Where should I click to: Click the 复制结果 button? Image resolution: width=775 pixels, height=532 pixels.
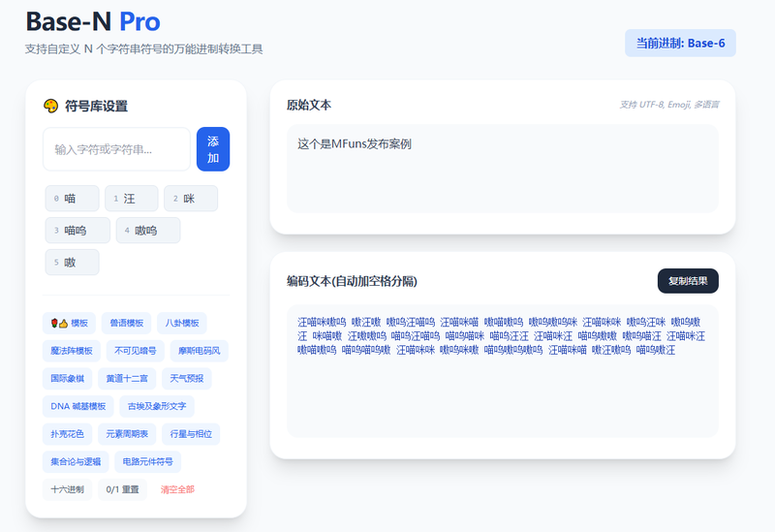point(688,281)
